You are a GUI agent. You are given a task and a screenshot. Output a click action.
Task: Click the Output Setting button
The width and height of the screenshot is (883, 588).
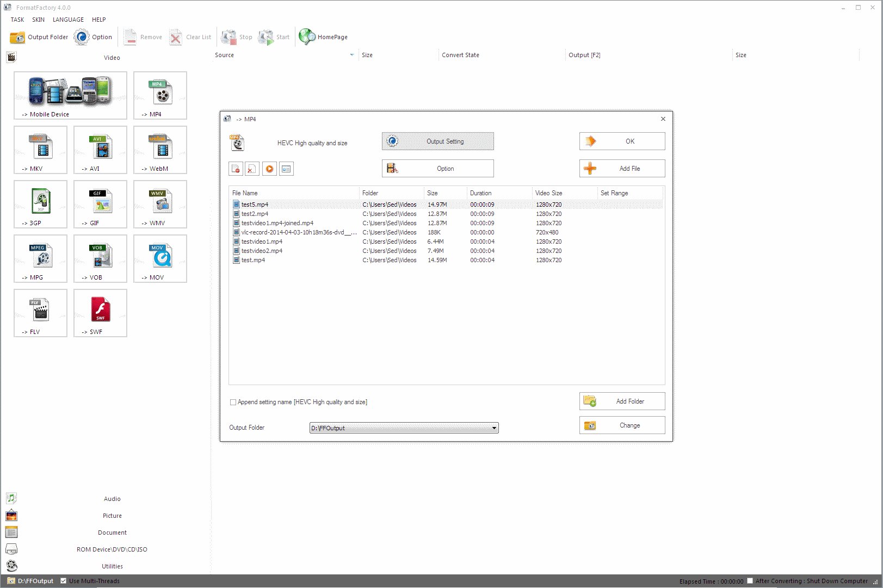437,141
